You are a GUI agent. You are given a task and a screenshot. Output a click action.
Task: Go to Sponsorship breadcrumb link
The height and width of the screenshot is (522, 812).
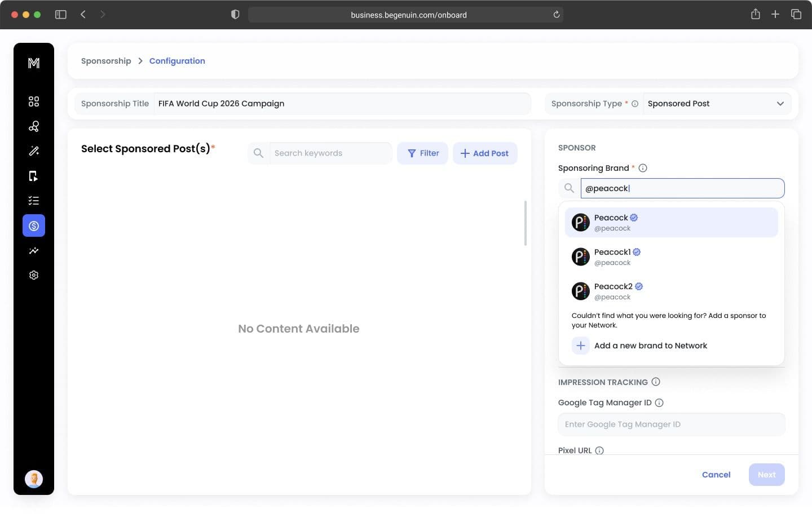tap(106, 61)
